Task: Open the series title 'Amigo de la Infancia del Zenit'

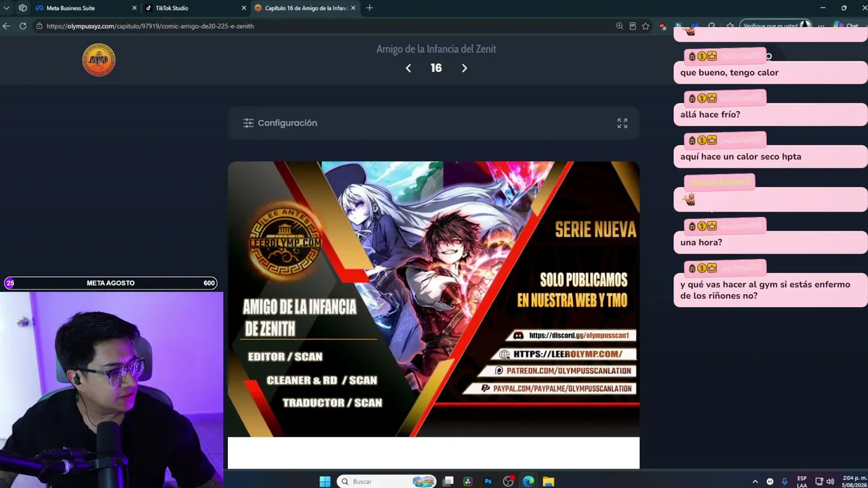Action: coord(436,49)
